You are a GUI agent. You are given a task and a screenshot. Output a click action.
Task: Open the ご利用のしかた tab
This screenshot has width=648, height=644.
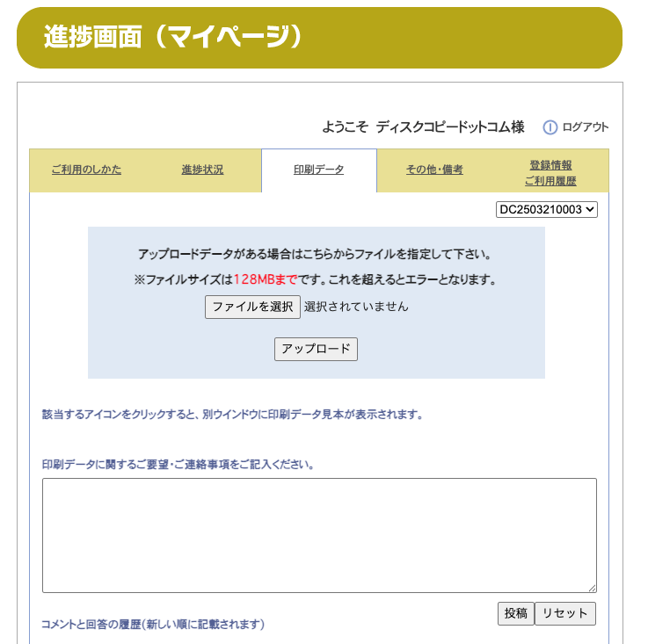(86, 170)
